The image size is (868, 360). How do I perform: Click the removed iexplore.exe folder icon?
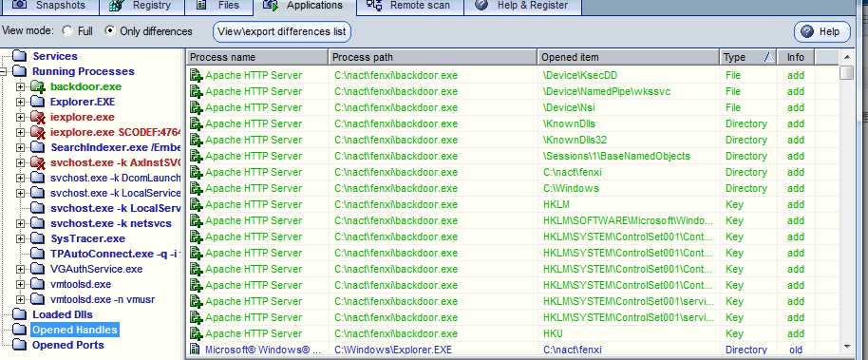click(x=37, y=118)
